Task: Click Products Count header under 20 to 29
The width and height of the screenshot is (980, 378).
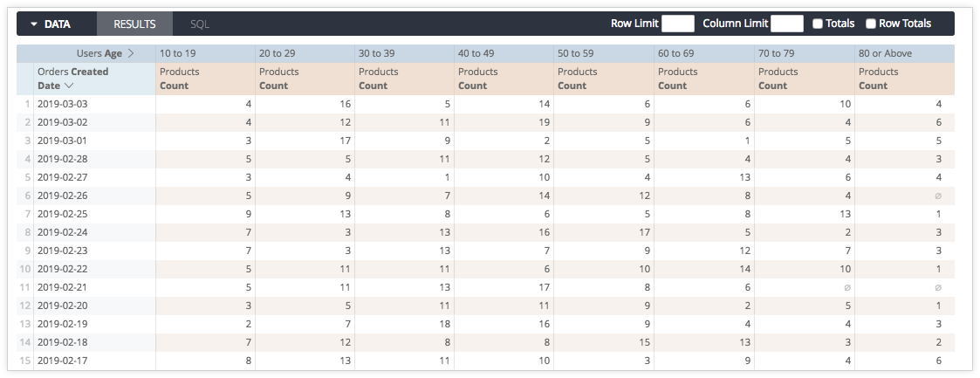Action: point(279,79)
